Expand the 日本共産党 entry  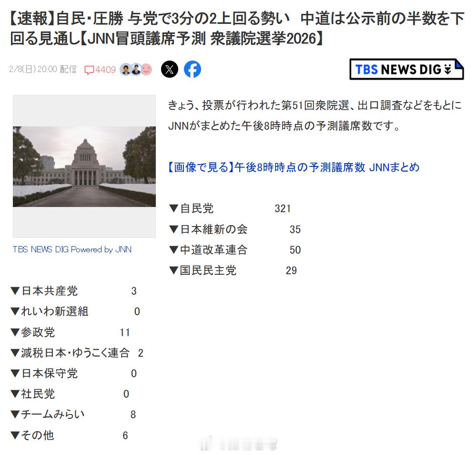point(47,291)
